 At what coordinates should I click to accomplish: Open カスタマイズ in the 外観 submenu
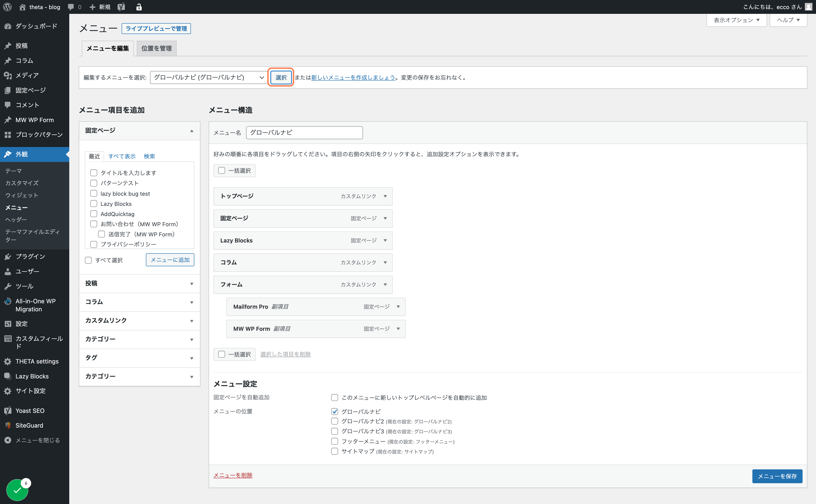(x=22, y=183)
